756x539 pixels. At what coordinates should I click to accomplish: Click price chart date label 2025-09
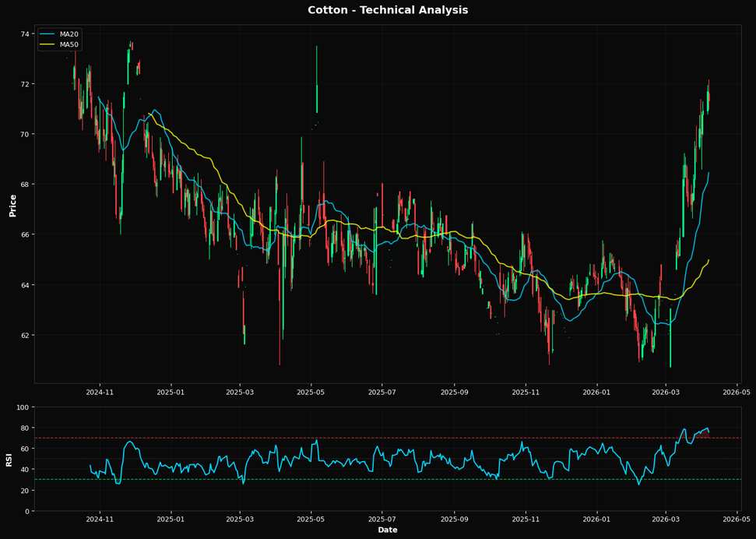(454, 392)
